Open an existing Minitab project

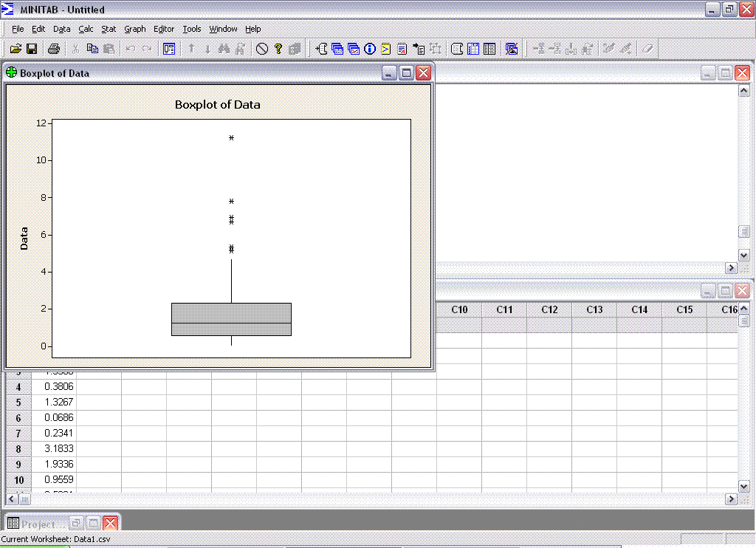pos(16,48)
